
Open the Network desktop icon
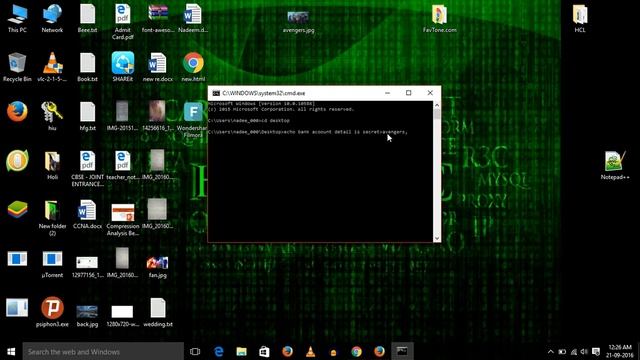click(x=52, y=19)
